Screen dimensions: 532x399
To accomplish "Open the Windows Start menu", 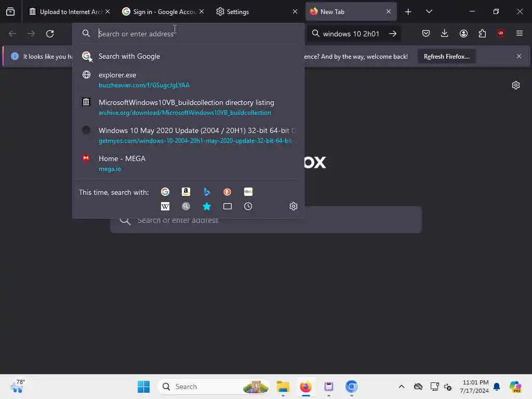I will pyautogui.click(x=143, y=387).
